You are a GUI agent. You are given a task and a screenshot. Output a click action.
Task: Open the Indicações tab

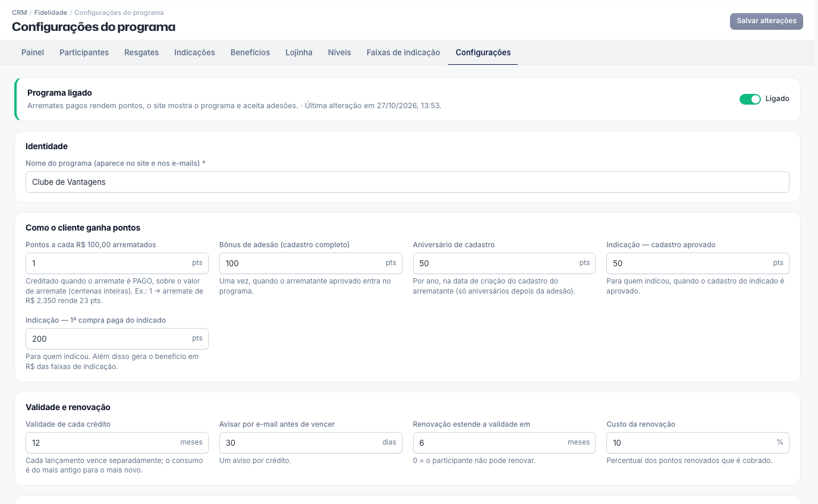194,52
